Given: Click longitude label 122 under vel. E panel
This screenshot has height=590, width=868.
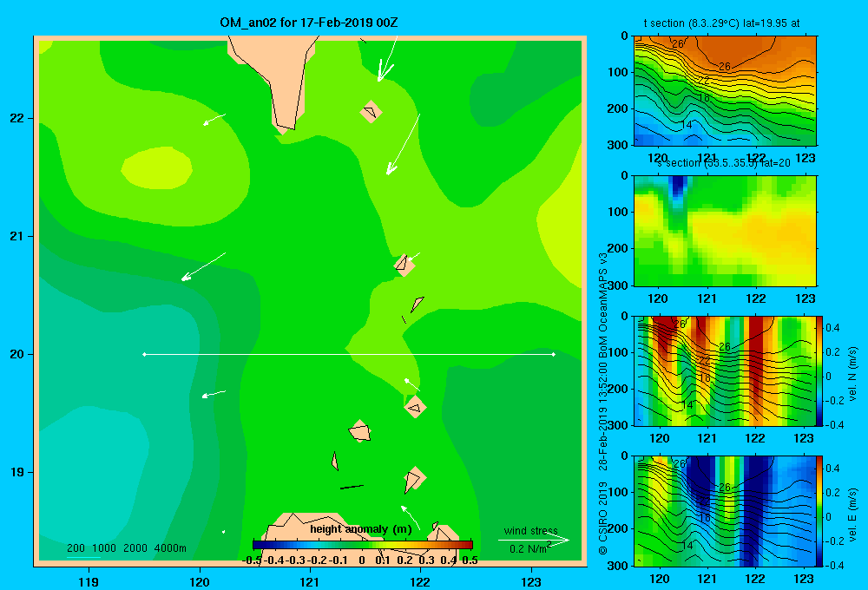Looking at the screenshot, I should [x=756, y=579].
